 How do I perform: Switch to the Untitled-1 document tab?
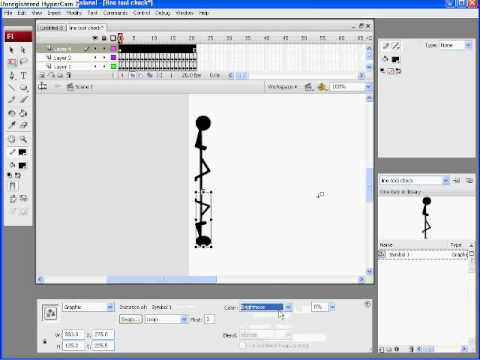(51, 28)
